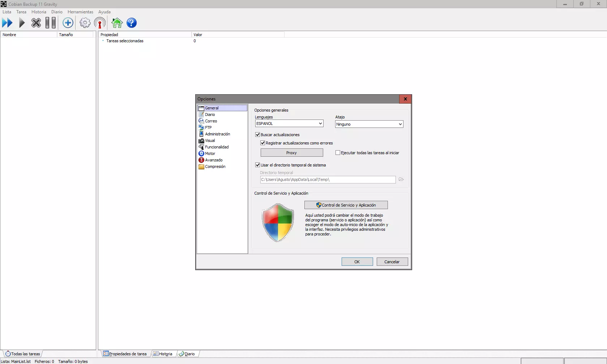Image resolution: width=607 pixels, height=364 pixels.
Task: Click the Abort X icon in toolbar
Action: click(36, 23)
